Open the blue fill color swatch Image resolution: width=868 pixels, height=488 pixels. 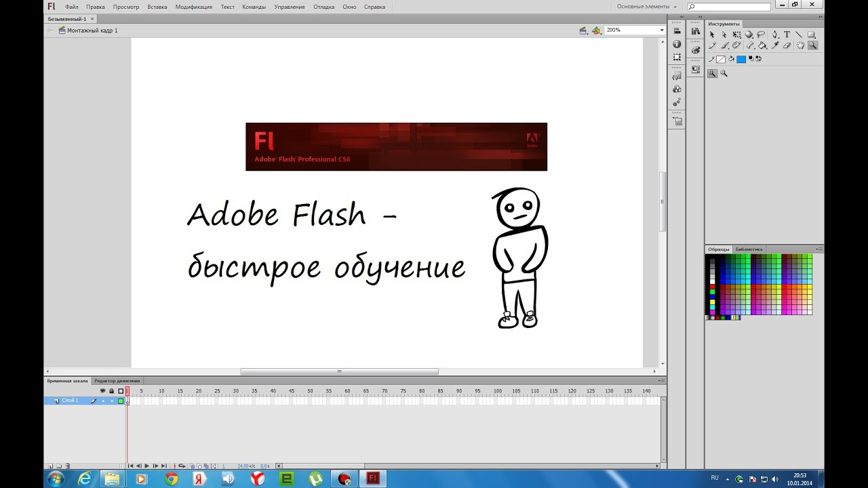741,59
